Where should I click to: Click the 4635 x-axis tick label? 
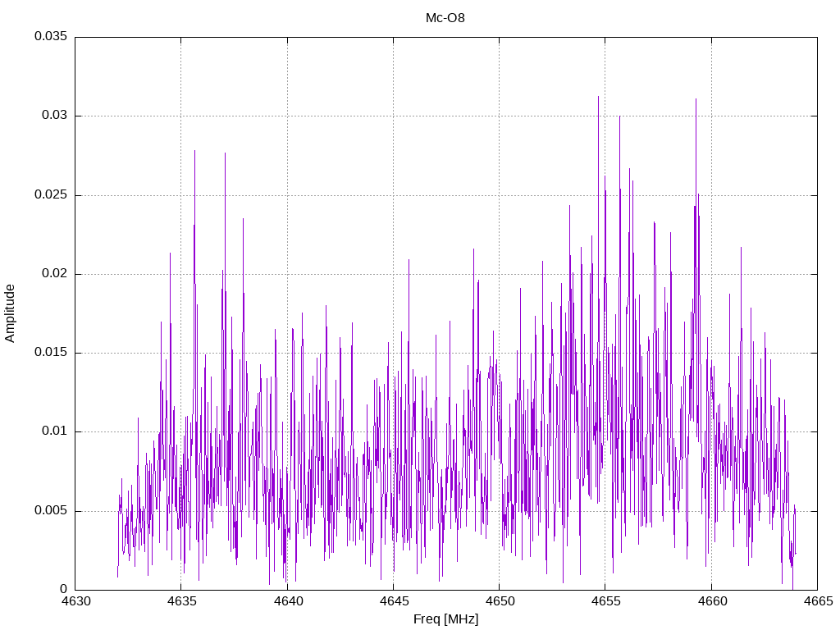[181, 601]
